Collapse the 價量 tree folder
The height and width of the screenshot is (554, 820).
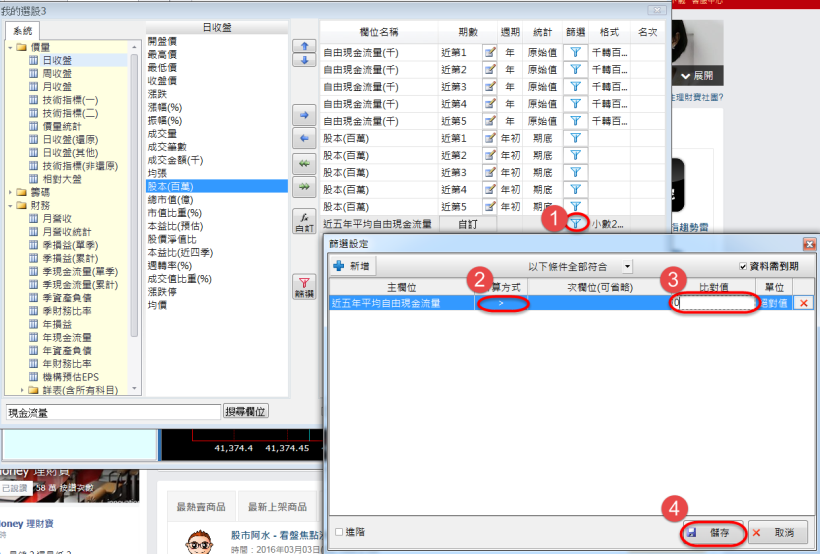click(x=10, y=47)
